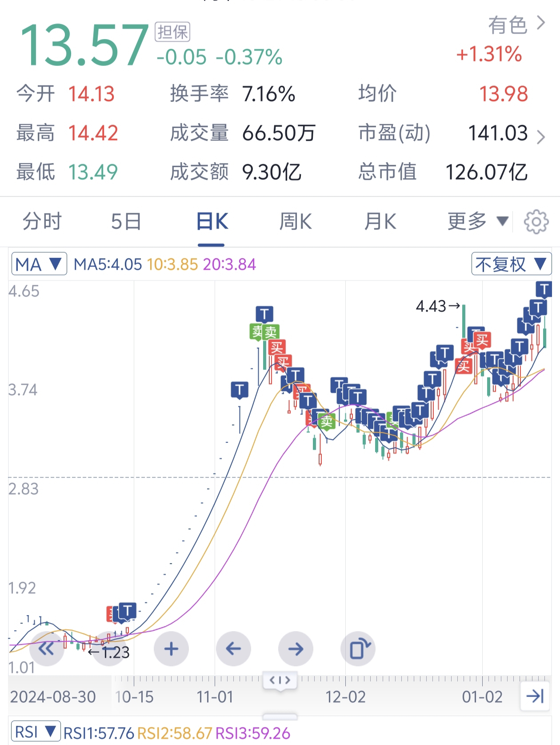Tap RSI1:57.76 value
The height and width of the screenshot is (745, 560).
pos(99,733)
